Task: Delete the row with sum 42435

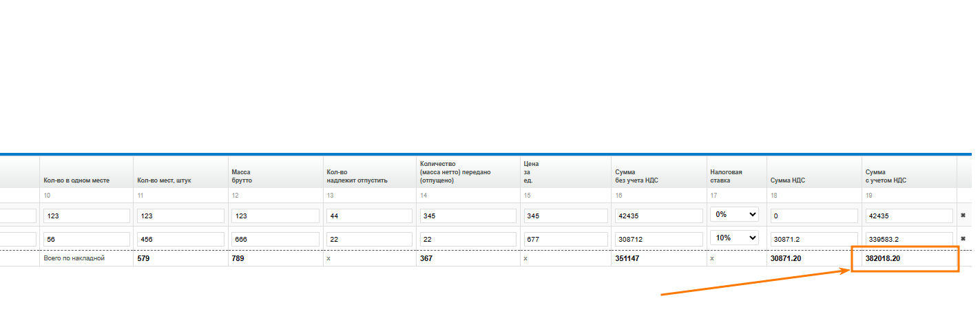Action: pyautogui.click(x=963, y=216)
